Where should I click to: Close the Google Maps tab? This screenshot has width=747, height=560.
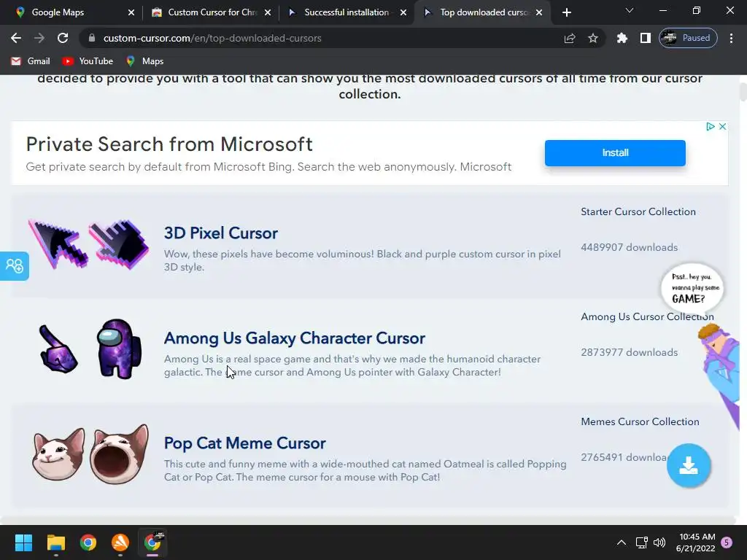click(x=131, y=13)
